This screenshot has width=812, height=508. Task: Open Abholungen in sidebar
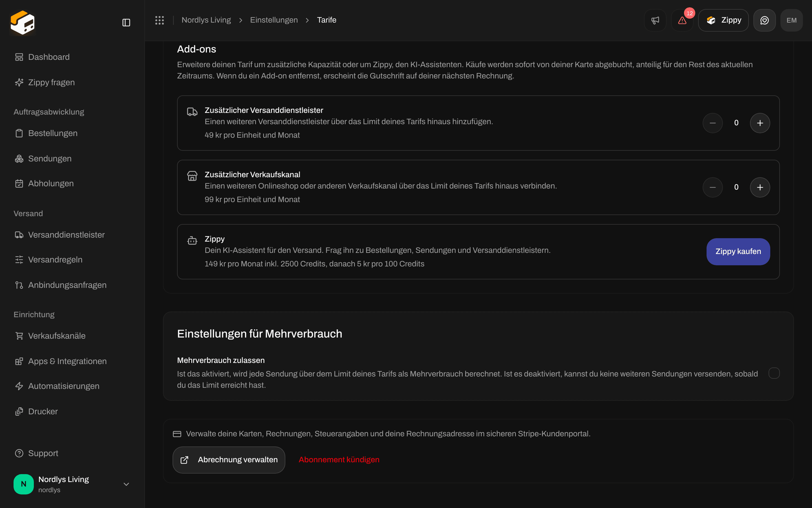tap(72, 183)
